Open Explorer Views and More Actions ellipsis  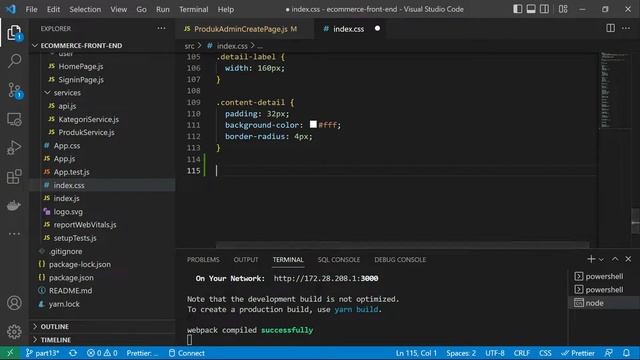(x=161, y=28)
